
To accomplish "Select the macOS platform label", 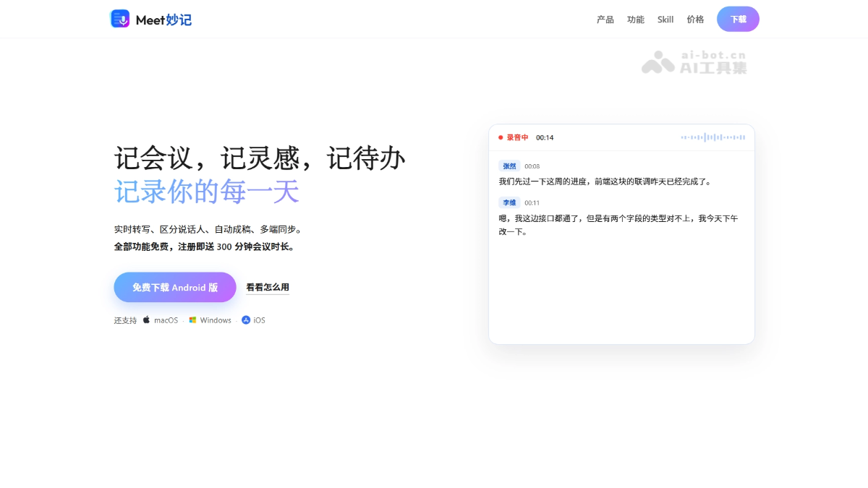I will point(166,320).
